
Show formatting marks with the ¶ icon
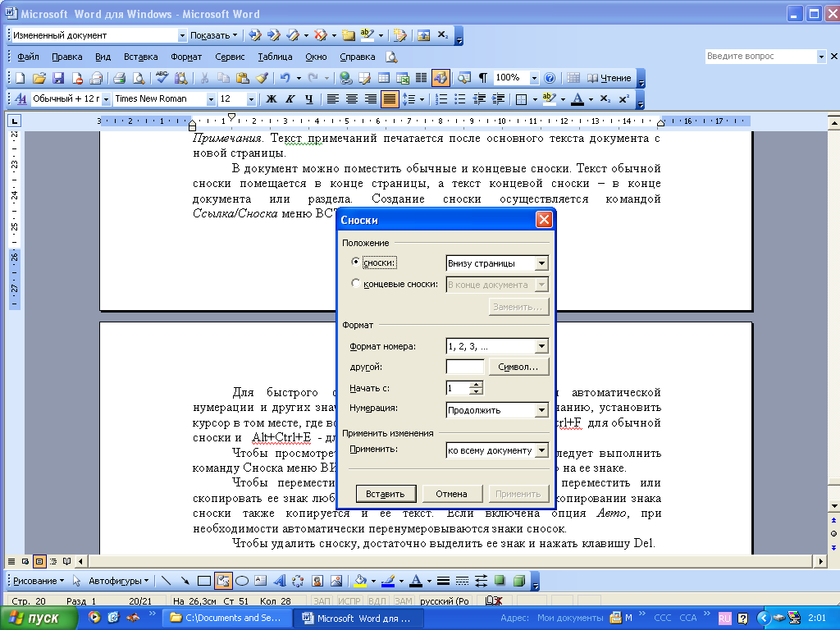tap(483, 78)
